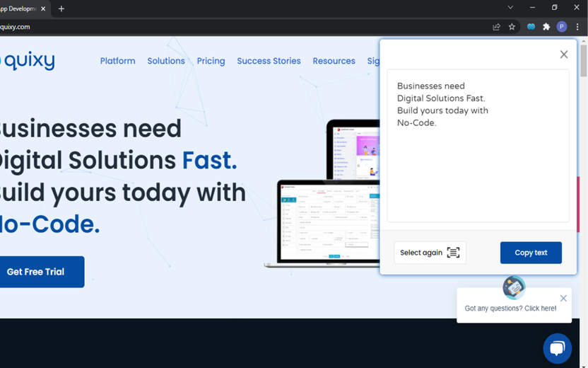Click the Select again button
Viewport: 588px width, 368px height.
point(430,253)
